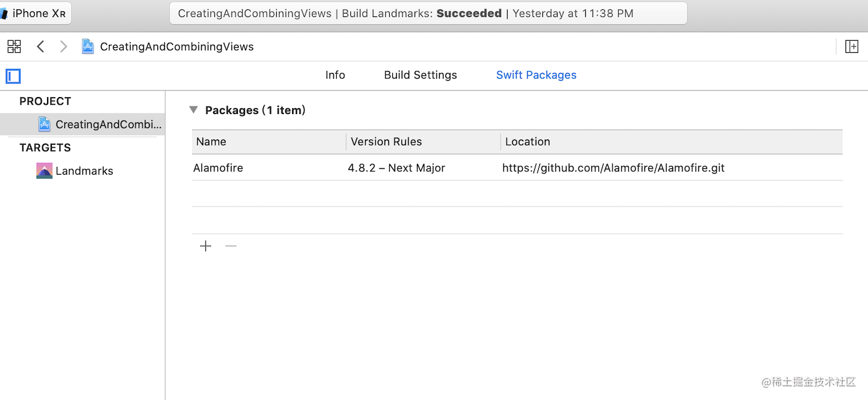Click the build status activity view

point(428,13)
